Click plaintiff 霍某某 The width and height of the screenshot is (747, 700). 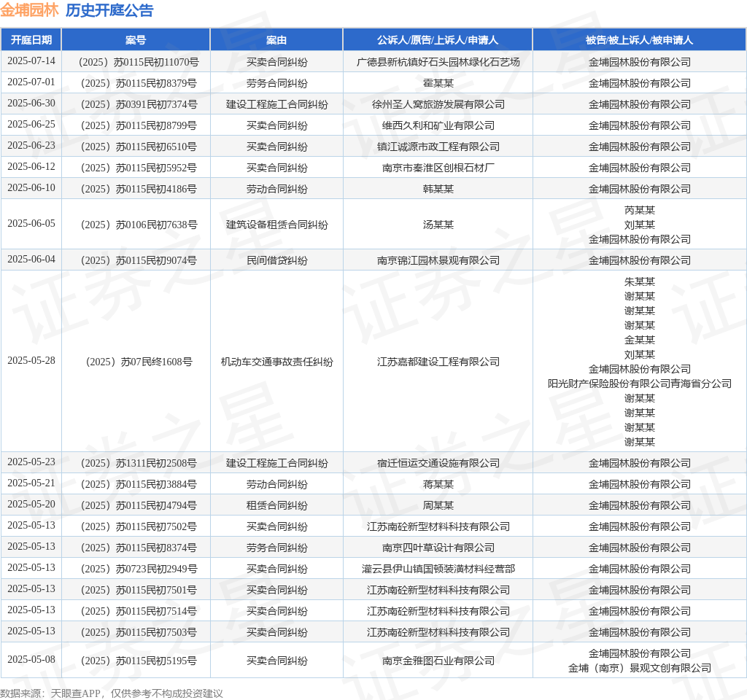(438, 83)
